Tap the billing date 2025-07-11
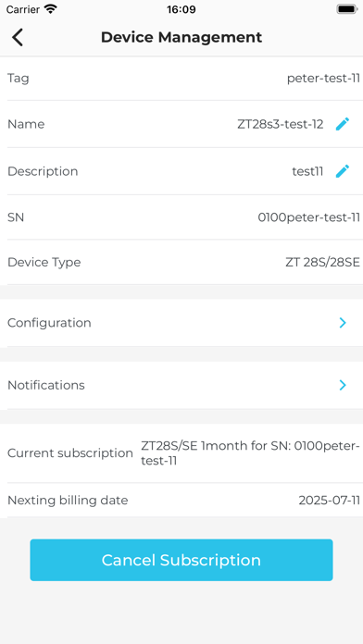Screen dimensions: 363x644 [330, 501]
